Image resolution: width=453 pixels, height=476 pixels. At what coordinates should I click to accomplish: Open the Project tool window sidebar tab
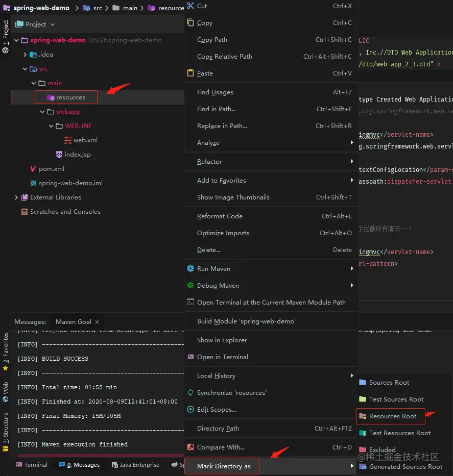(5, 36)
